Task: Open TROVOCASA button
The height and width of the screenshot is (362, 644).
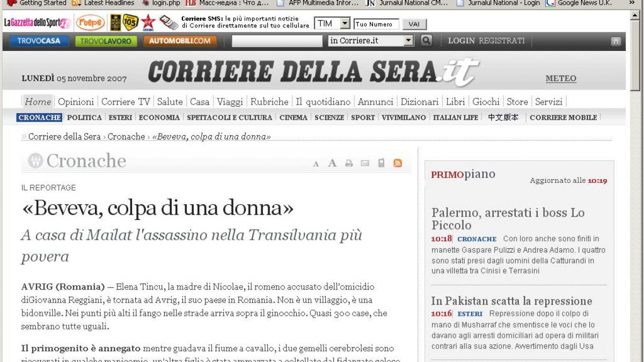Action: coord(39,41)
